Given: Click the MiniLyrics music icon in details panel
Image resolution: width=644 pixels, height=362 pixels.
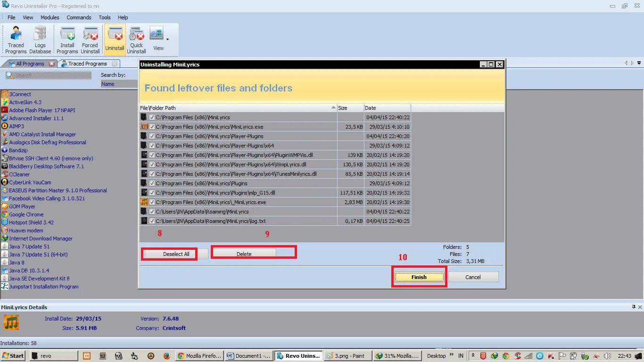Looking at the screenshot, I should 11,322.
